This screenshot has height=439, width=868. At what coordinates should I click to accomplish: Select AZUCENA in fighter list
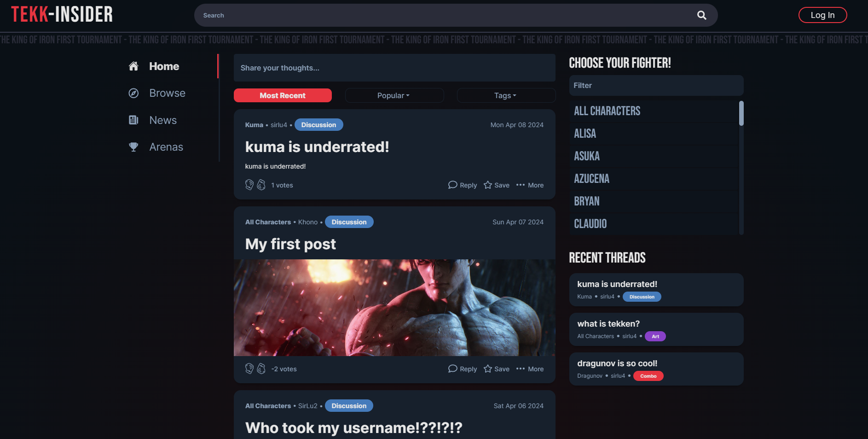(653, 179)
